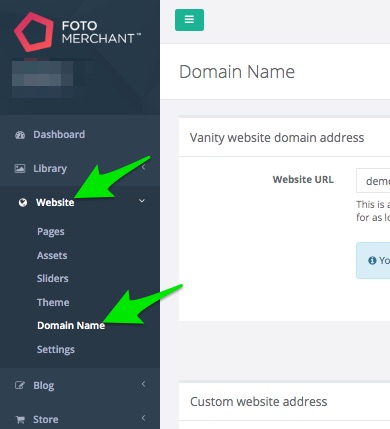Click the Foto Merchant pentagon logo
The image size is (390, 429).
(x=34, y=32)
